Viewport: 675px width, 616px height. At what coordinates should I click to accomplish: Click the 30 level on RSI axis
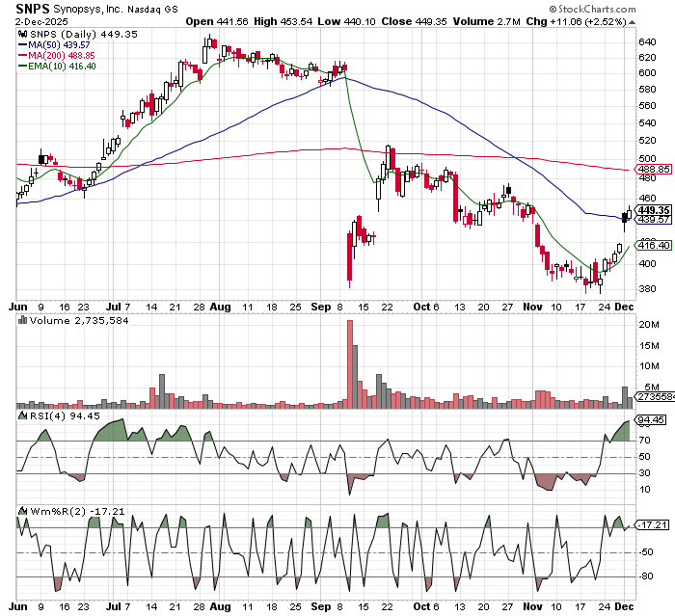[x=644, y=473]
